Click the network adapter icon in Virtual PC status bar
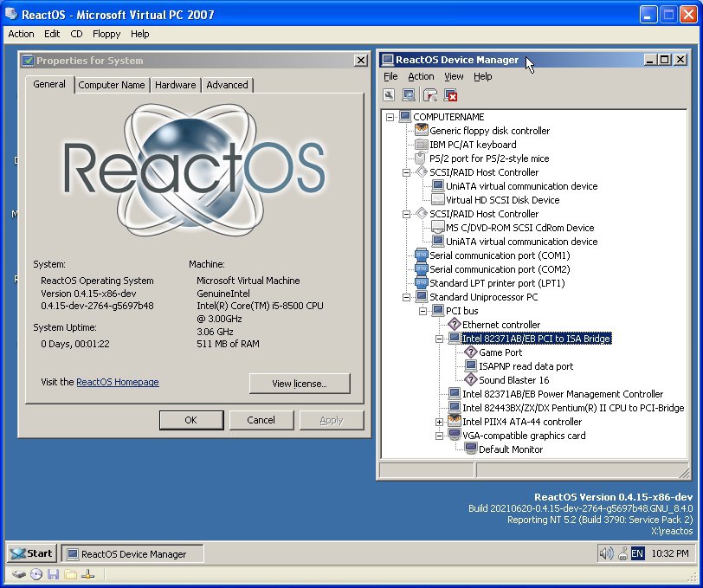Image resolution: width=703 pixels, height=588 pixels. point(88,574)
